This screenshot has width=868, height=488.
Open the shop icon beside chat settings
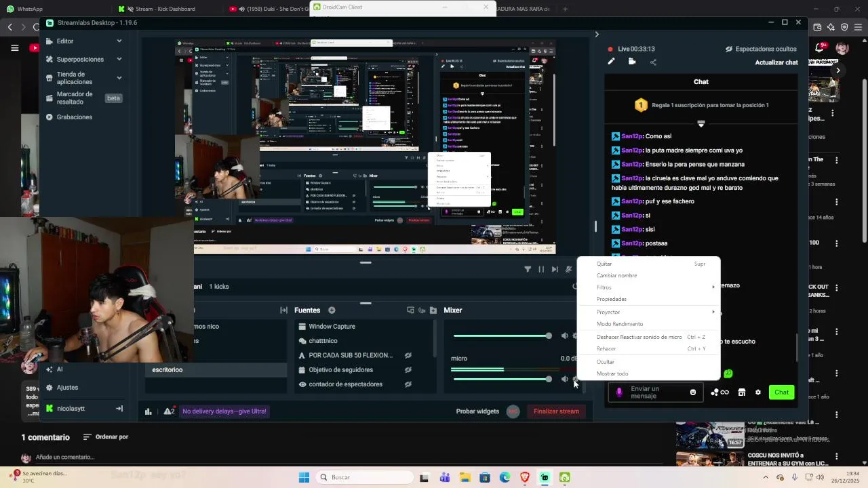742,392
